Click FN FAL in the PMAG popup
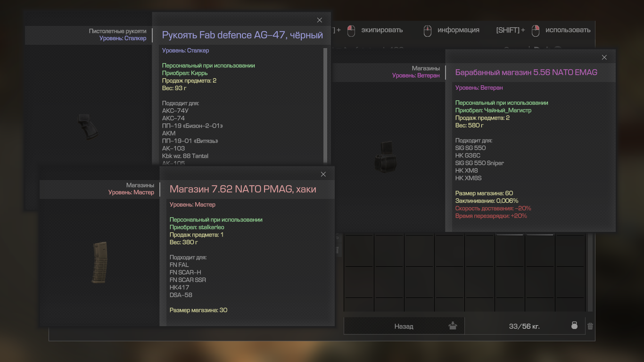This screenshot has width=644, height=362. (x=179, y=265)
